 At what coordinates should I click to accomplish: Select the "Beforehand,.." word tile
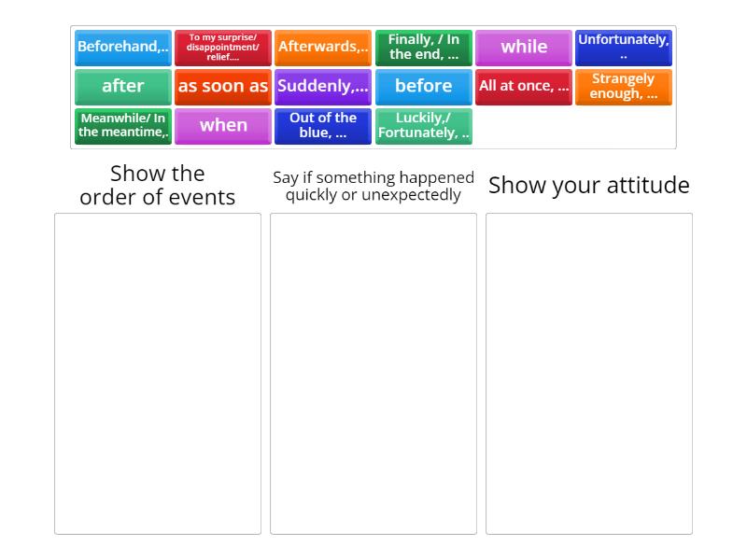coord(123,47)
